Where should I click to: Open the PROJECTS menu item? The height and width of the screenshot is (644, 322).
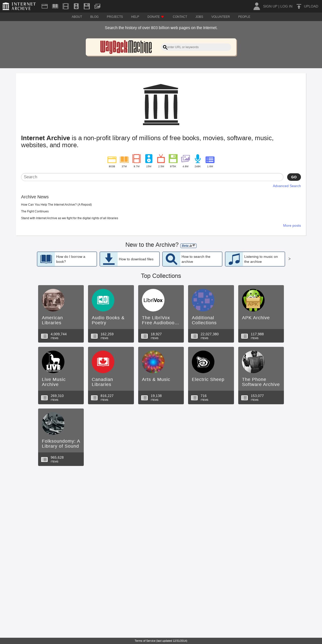point(115,17)
